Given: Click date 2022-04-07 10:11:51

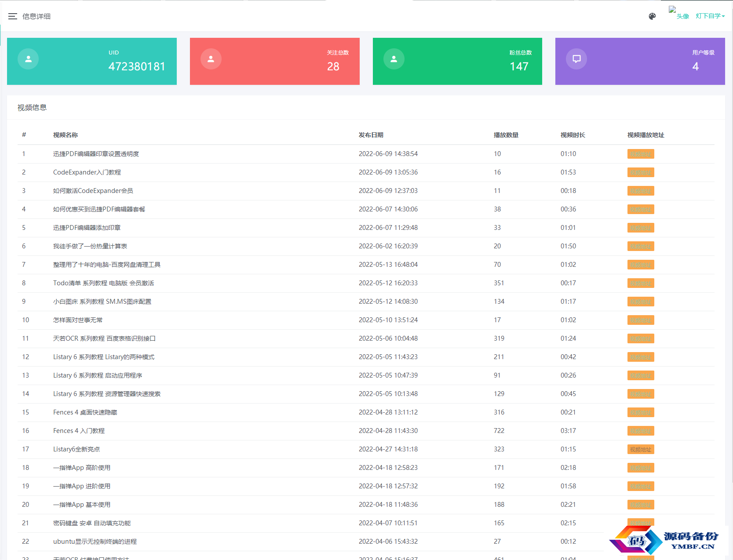Looking at the screenshot, I should click(x=388, y=523).
